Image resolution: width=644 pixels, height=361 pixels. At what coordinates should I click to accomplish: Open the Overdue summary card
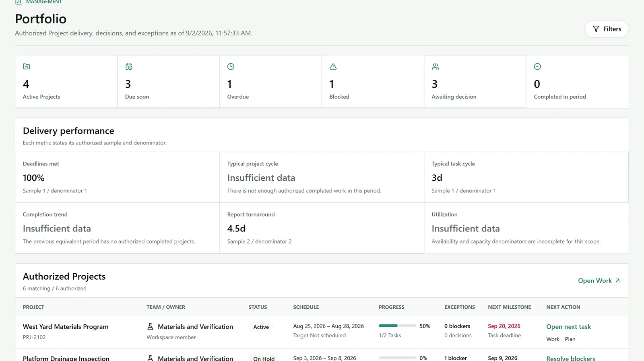tap(270, 81)
